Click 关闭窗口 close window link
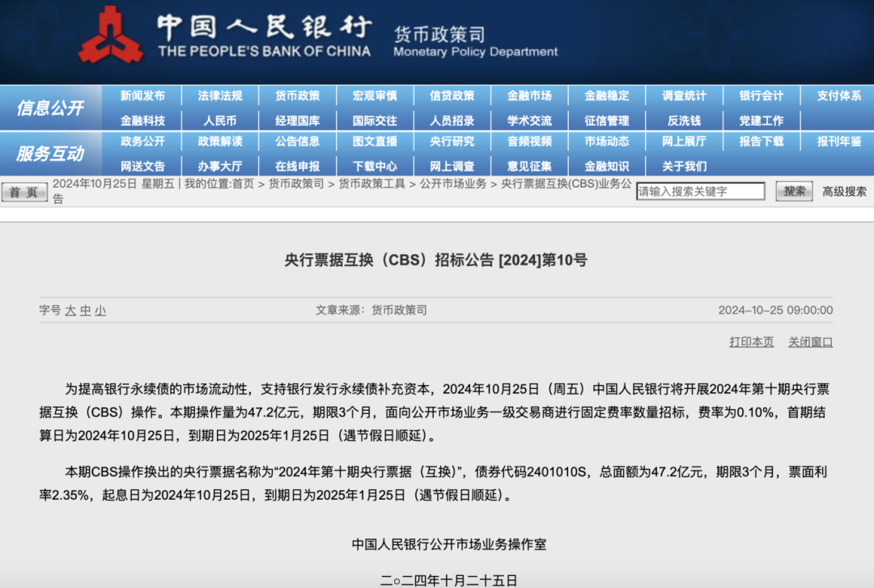 (x=810, y=342)
